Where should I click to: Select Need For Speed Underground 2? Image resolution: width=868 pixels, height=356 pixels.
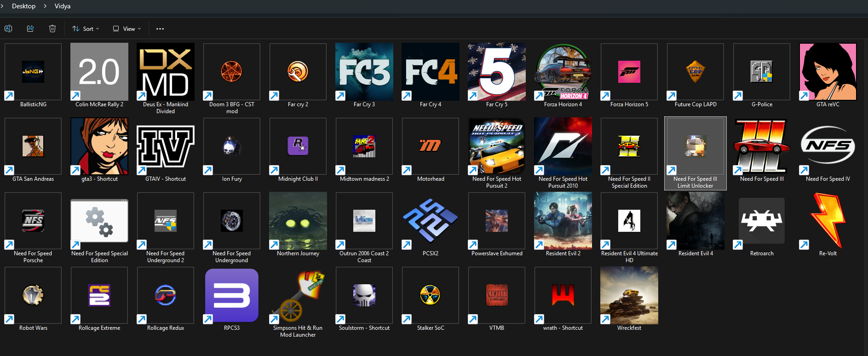click(x=166, y=221)
